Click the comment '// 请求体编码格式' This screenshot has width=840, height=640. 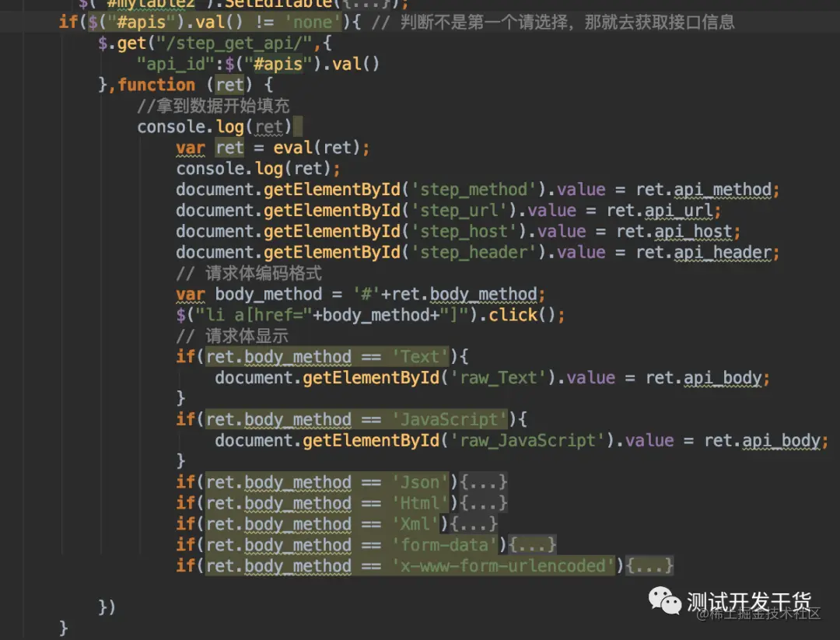(x=249, y=273)
